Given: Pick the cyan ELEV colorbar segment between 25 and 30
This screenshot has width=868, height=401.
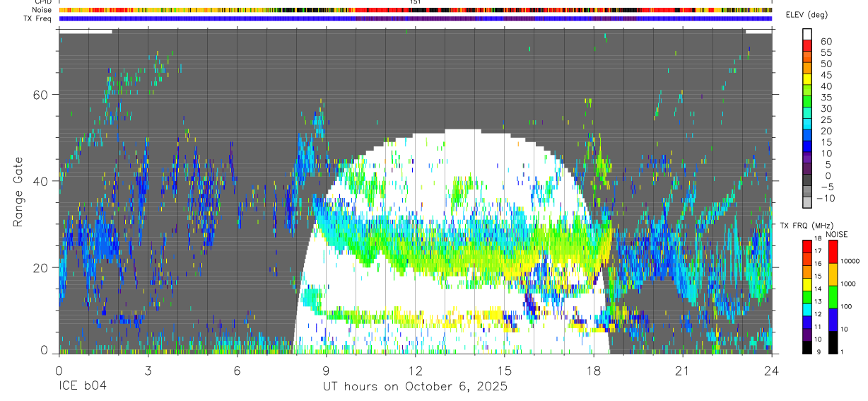Looking at the screenshot, I should 807,112.
